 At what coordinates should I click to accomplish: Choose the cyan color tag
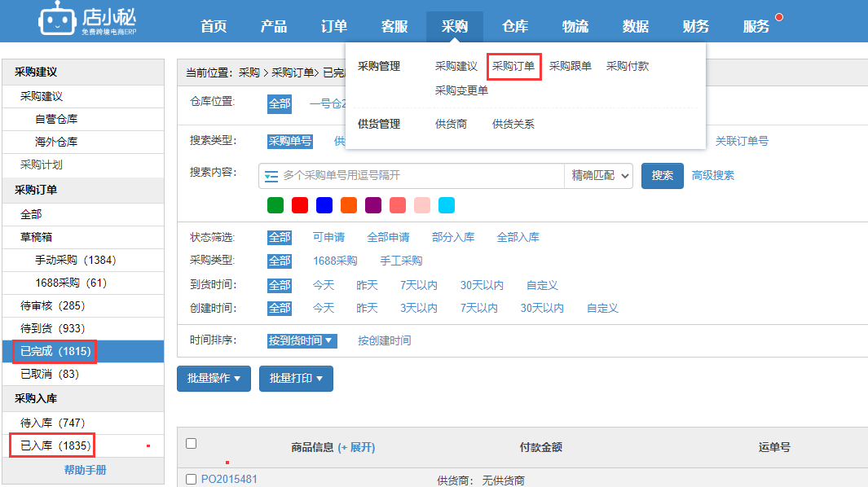point(446,205)
